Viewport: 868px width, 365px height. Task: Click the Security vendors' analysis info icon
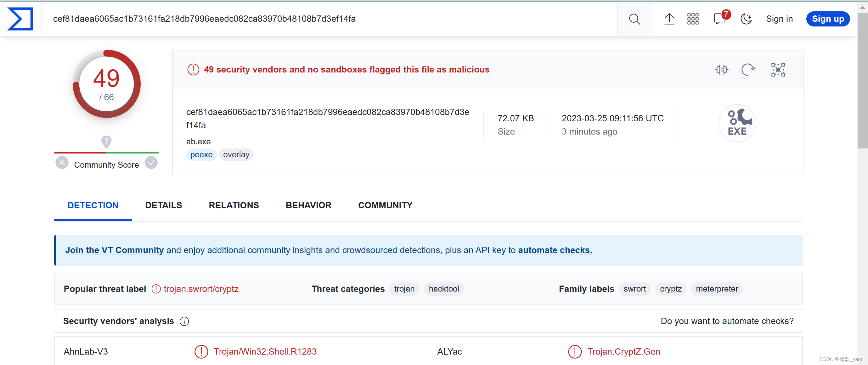point(184,321)
